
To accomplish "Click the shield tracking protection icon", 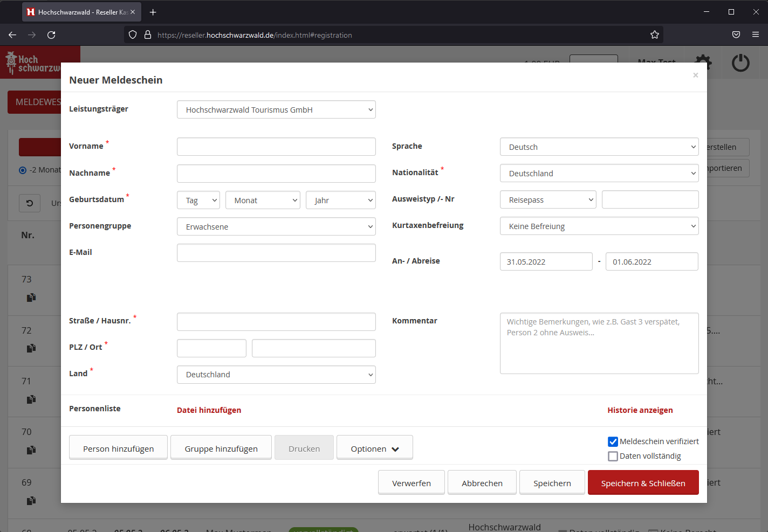I will [x=133, y=35].
